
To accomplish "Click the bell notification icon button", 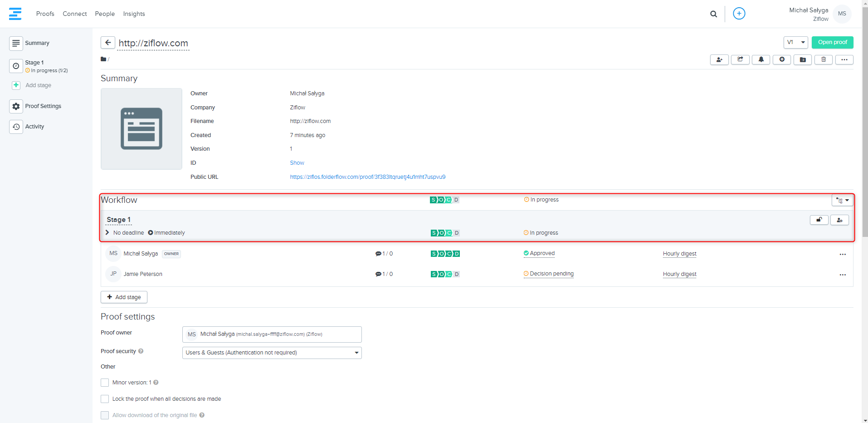I will (761, 59).
